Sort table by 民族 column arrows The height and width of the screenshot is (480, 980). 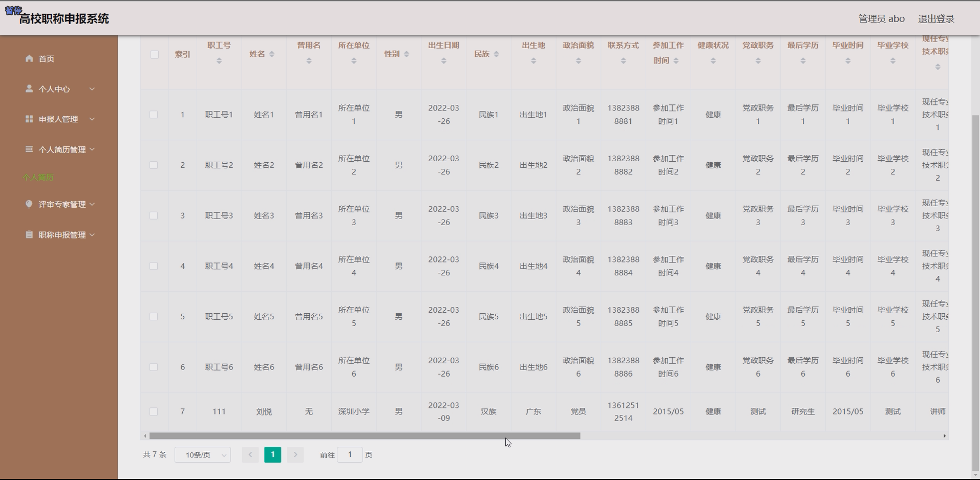click(496, 54)
